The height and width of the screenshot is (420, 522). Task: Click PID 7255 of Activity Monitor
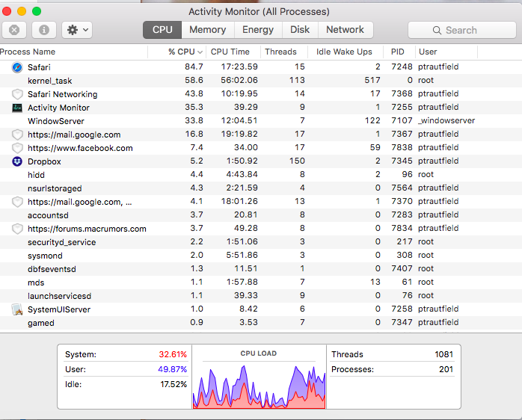(402, 107)
